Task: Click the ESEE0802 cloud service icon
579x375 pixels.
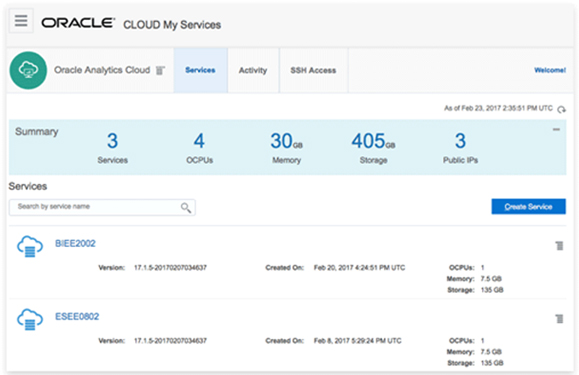Action: 30,319
